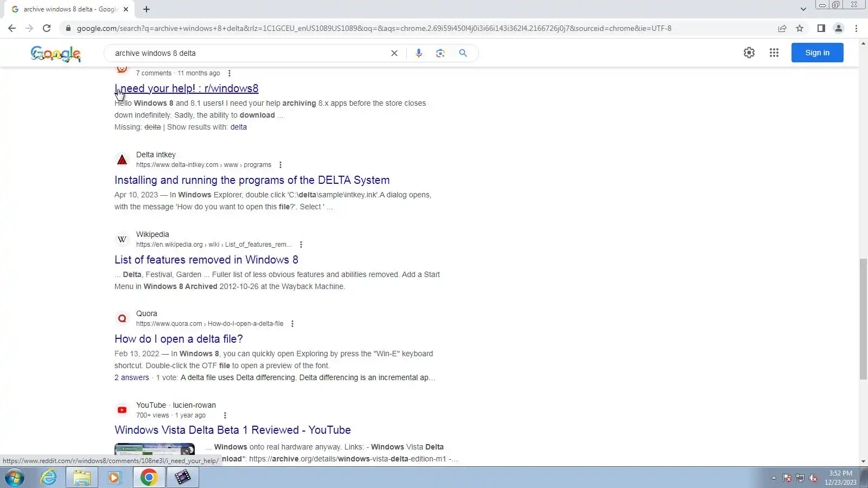The image size is (868, 488).
Task: Search by voice microphone icon
Action: tap(419, 53)
